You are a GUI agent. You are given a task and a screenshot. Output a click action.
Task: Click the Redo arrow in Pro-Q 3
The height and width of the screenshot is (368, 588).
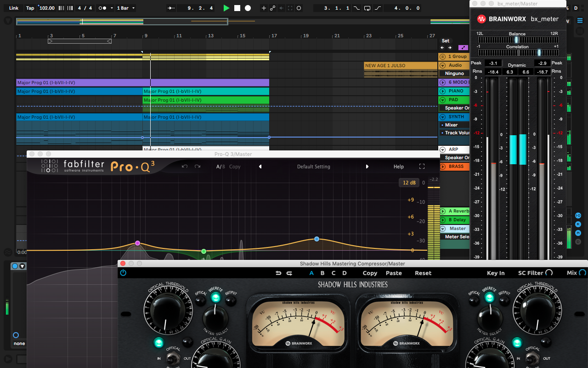[x=198, y=167]
